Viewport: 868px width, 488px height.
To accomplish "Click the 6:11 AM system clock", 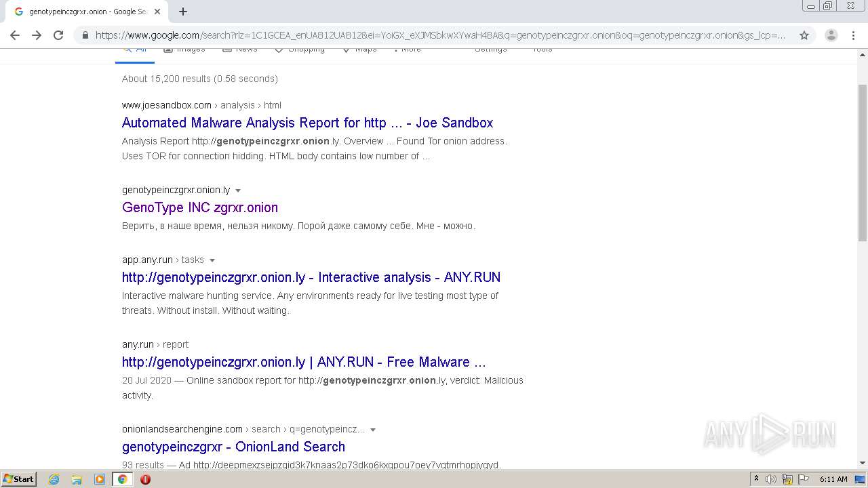I will pyautogui.click(x=833, y=479).
